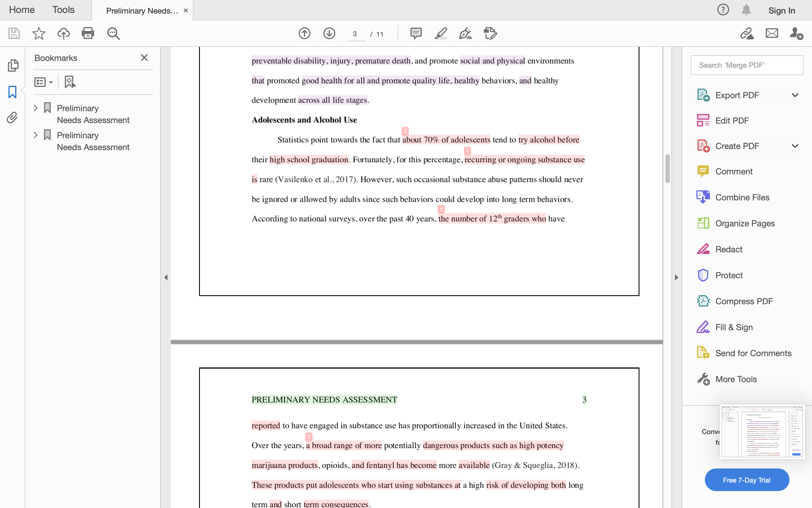
Task: Open the bookmarks options dropdown
Action: tap(44, 82)
